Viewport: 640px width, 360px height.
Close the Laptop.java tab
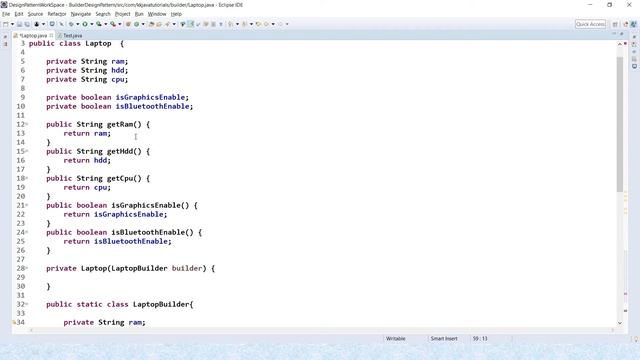click(51, 36)
